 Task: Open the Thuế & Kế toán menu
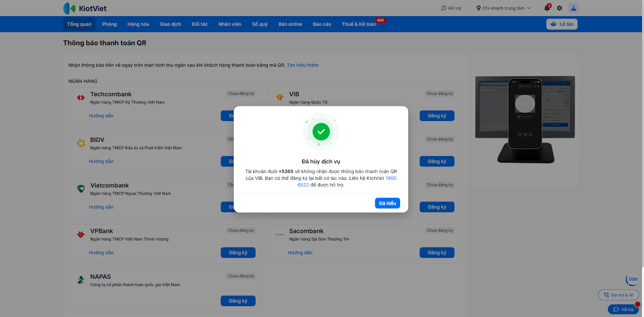[x=359, y=24]
